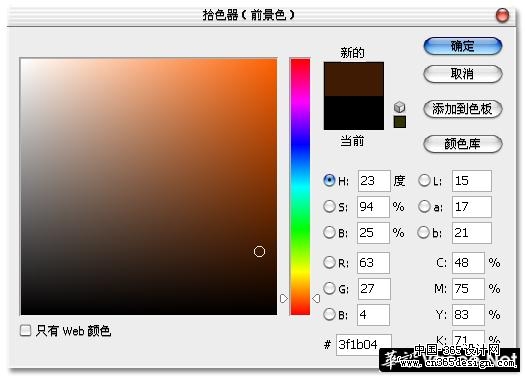525x377 pixels.
Task: Select the Lab b radio button
Action: pos(424,232)
